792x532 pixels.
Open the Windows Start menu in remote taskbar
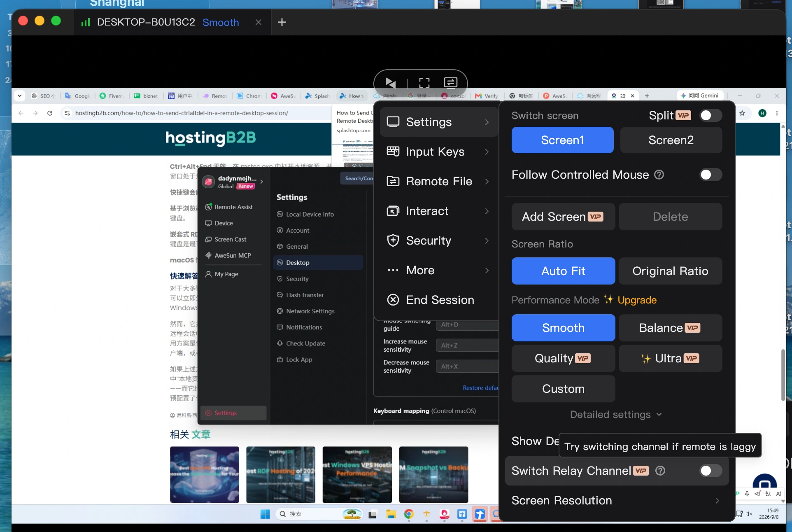265,514
